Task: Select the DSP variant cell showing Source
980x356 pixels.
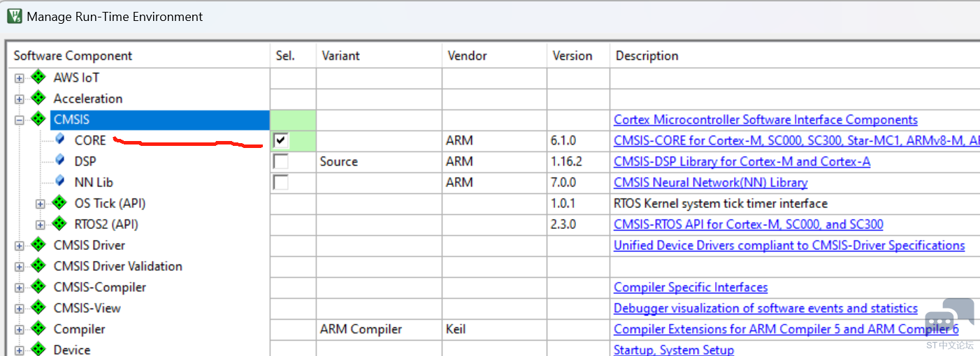Action: tap(379, 161)
